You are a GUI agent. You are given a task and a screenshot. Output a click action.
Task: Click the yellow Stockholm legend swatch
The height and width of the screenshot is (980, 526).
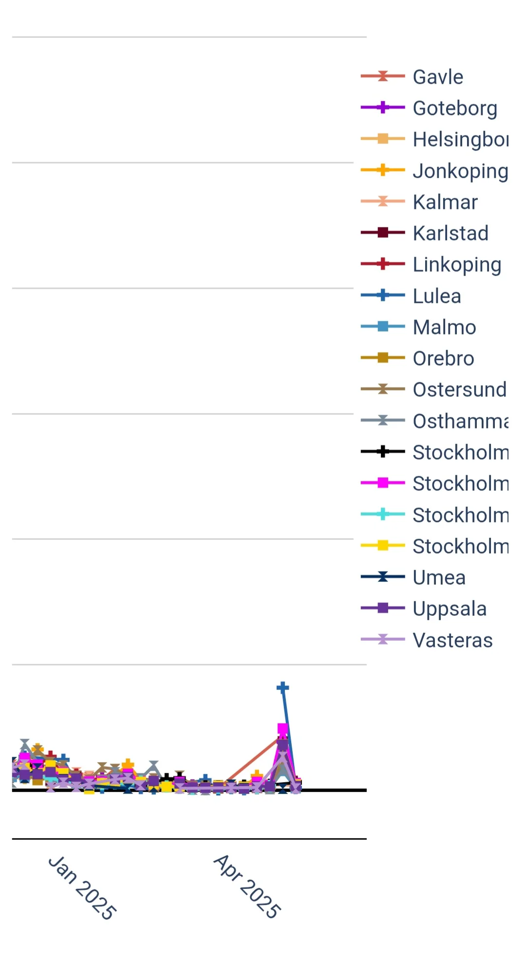pyautogui.click(x=383, y=545)
